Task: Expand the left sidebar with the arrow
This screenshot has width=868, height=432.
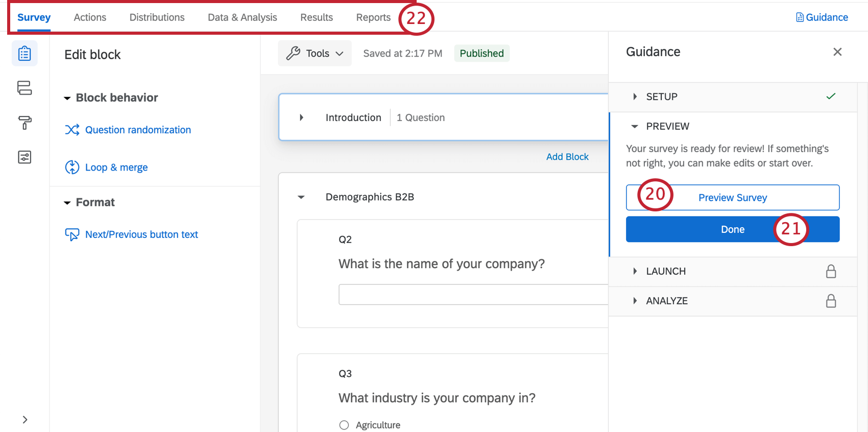Action: pos(25,420)
